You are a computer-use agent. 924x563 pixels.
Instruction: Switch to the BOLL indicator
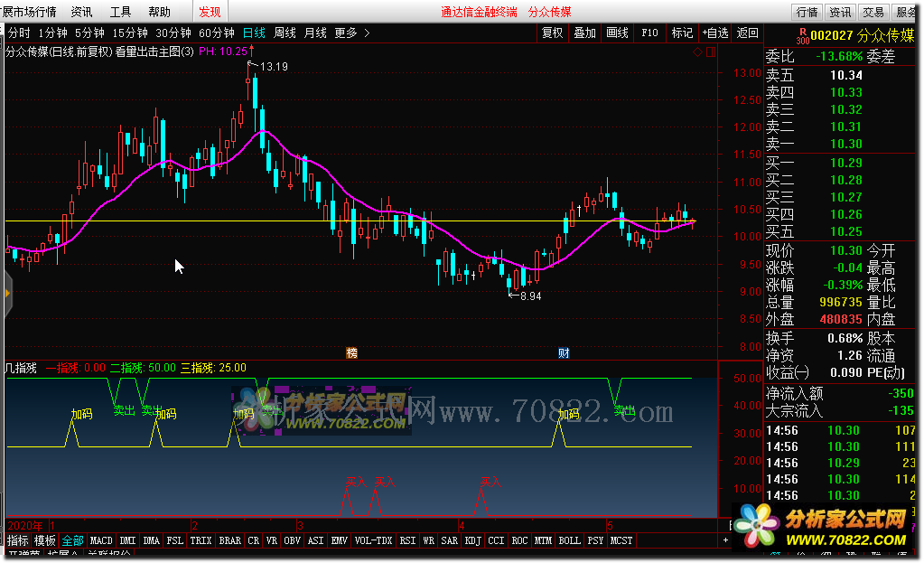[569, 540]
